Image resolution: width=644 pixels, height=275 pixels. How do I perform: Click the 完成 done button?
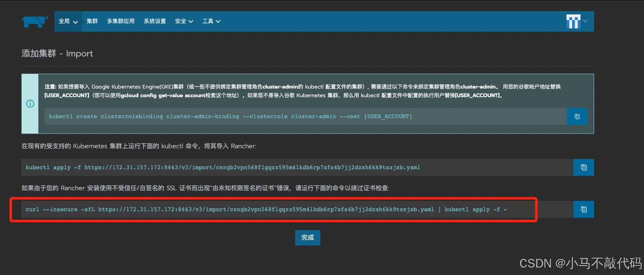click(x=308, y=238)
